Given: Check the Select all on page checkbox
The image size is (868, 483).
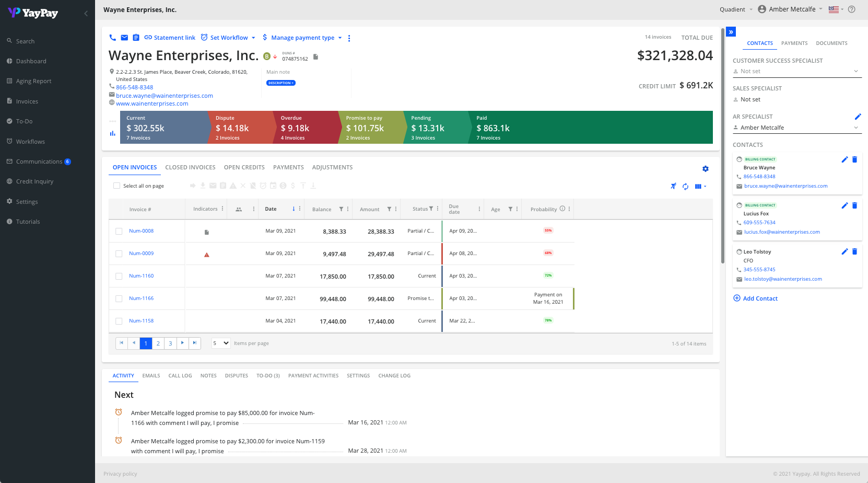Looking at the screenshot, I should click(x=116, y=186).
